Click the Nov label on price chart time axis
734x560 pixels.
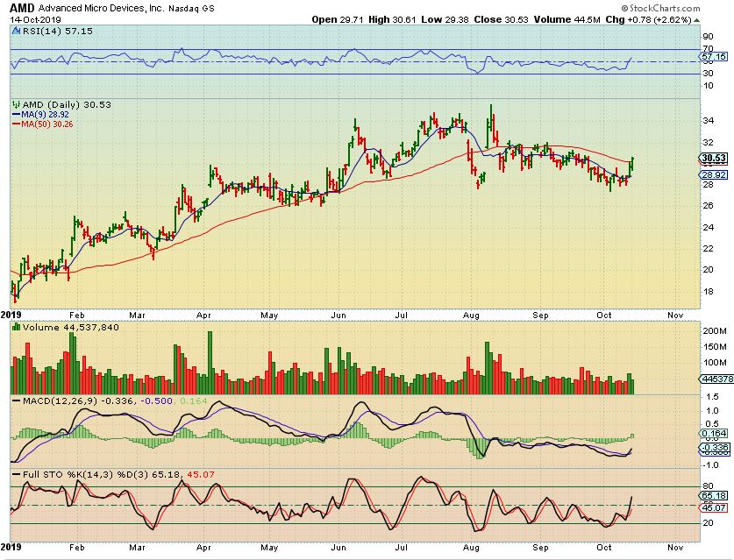point(675,315)
